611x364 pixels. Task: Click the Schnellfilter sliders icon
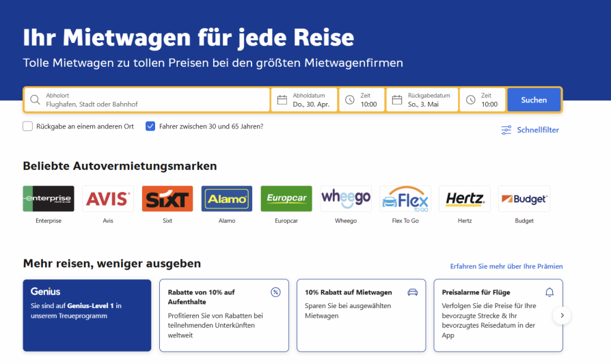point(506,130)
